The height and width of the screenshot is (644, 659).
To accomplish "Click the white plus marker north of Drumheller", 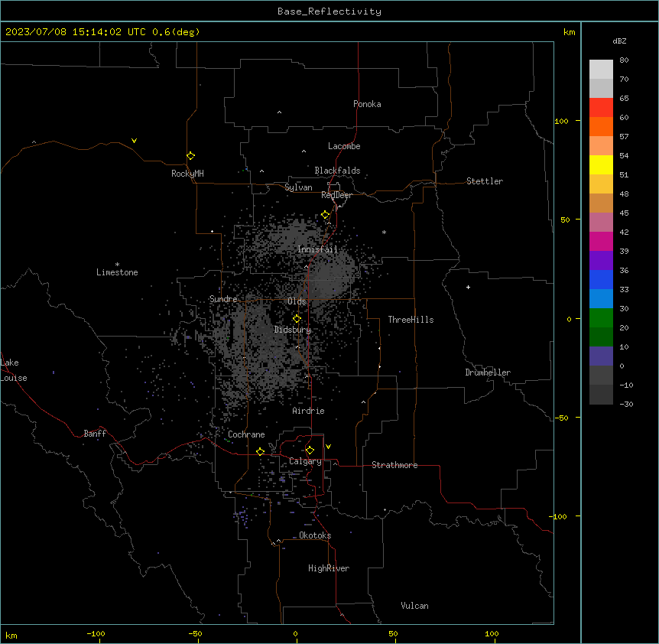I will [468, 287].
